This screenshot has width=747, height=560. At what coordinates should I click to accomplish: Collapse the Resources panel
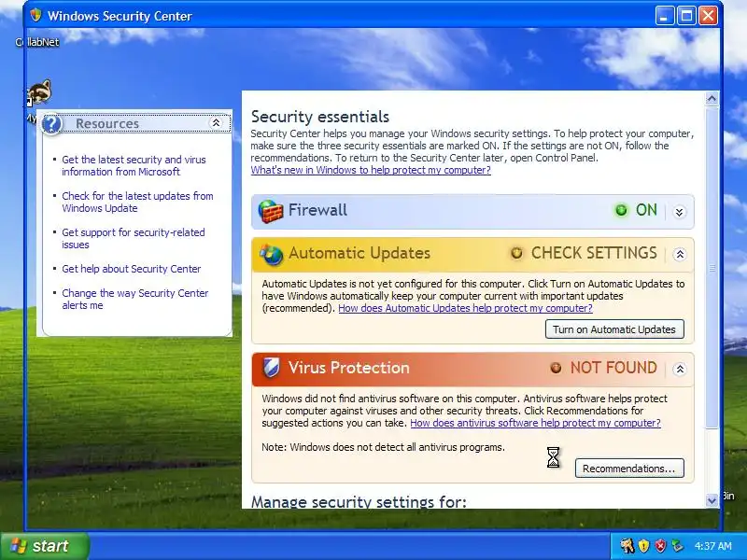[x=216, y=123]
